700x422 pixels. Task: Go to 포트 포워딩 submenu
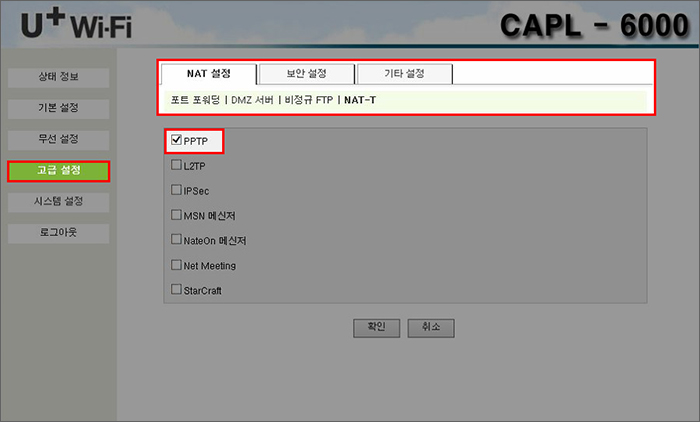click(194, 100)
